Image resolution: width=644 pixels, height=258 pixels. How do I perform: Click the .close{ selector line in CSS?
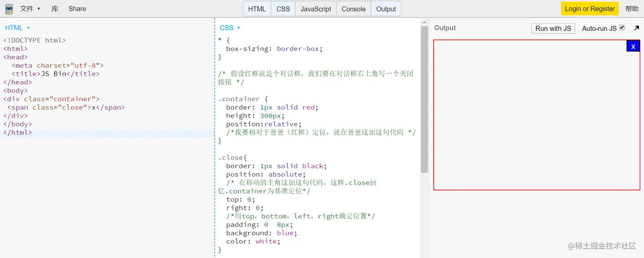coord(233,158)
